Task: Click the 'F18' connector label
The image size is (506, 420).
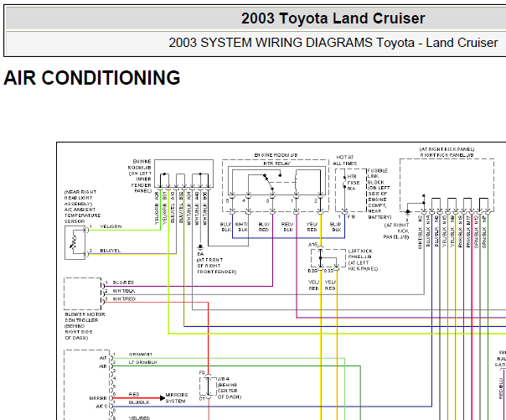Action: click(x=351, y=216)
